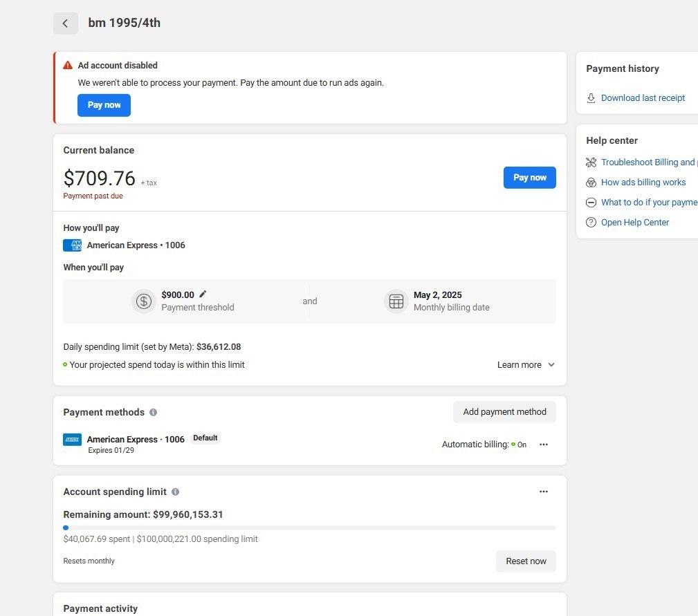Click the American Express card icon under Payment methods
Screen dimensions: 698x616
72,440
